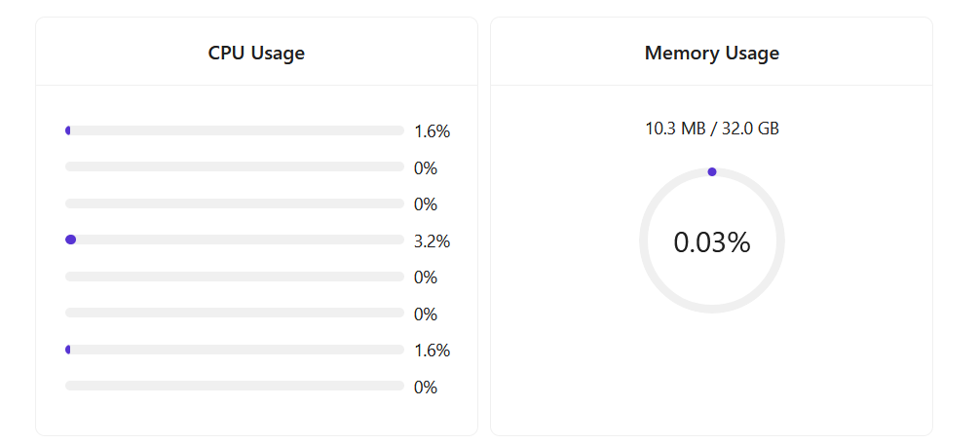Screen dimensions: 980x444
Task: Click the CPU Usage card heading
Action: click(x=256, y=54)
